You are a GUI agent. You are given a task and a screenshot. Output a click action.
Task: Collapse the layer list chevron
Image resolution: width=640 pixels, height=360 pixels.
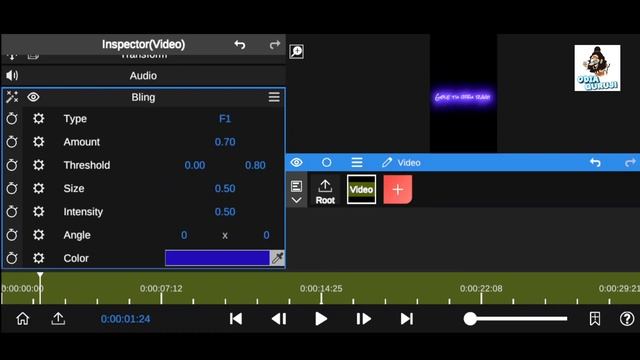coord(296,200)
